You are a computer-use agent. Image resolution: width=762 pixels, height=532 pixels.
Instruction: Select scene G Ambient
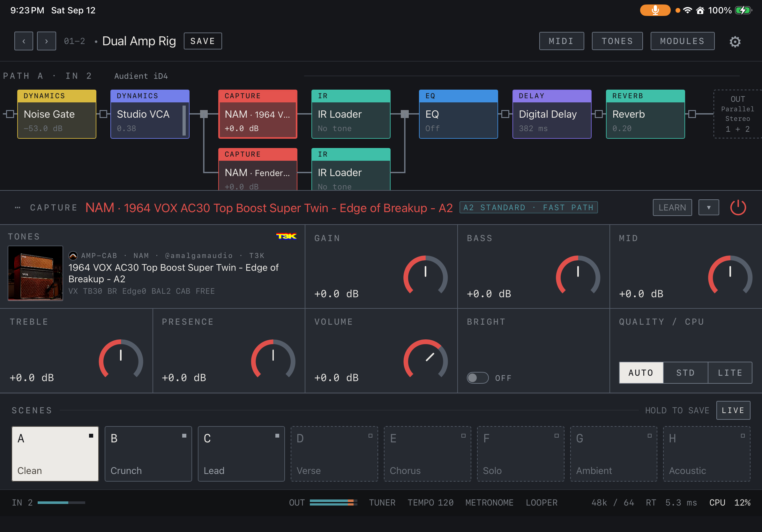click(x=614, y=454)
